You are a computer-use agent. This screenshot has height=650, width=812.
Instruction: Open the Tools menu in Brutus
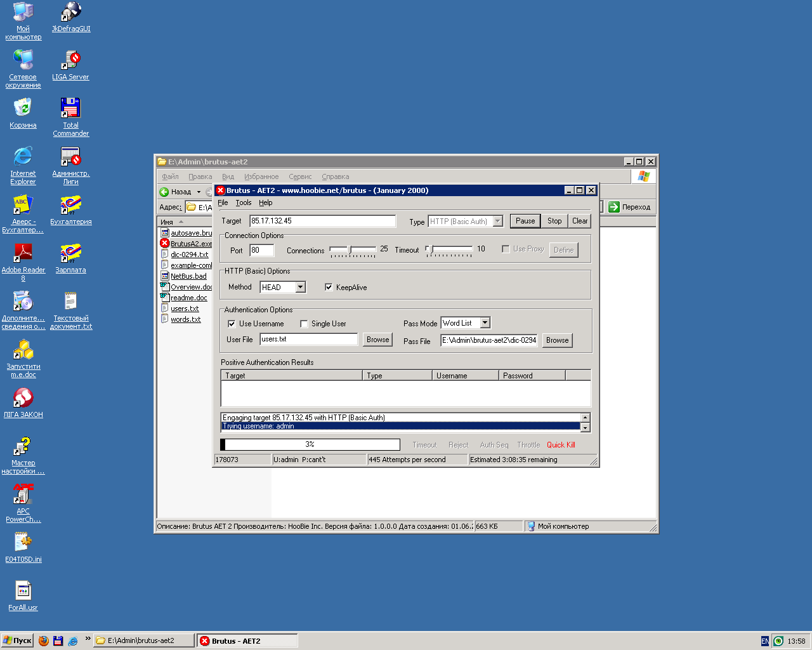pos(244,203)
